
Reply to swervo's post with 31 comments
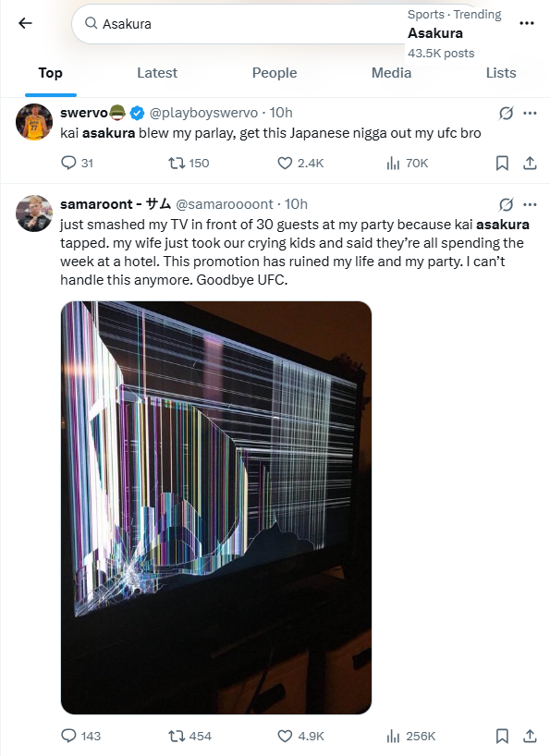point(77,163)
